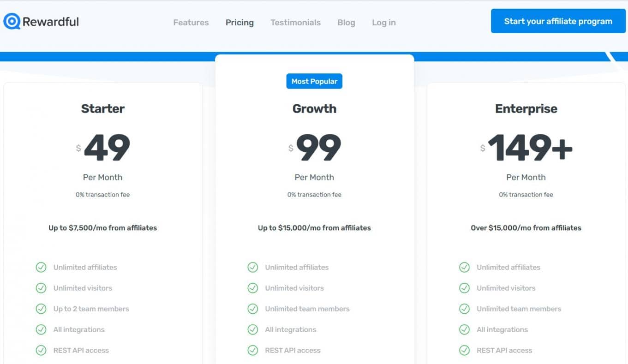This screenshot has width=628, height=364.
Task: Select the Enterprise plan heading
Action: coord(526,109)
